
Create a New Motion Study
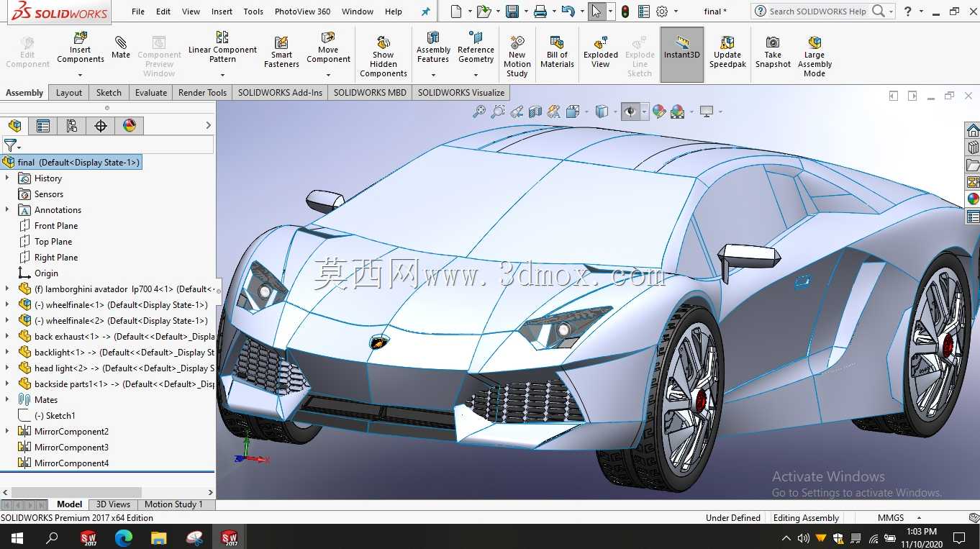[x=517, y=55]
